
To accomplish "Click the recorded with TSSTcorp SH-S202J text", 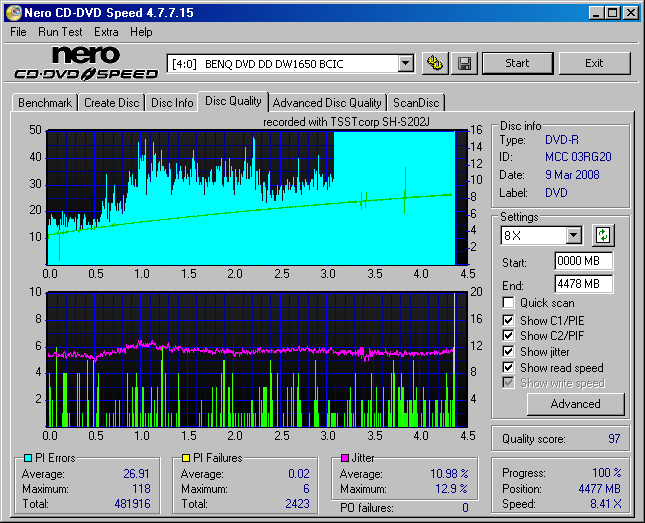I will pyautogui.click(x=346, y=122).
